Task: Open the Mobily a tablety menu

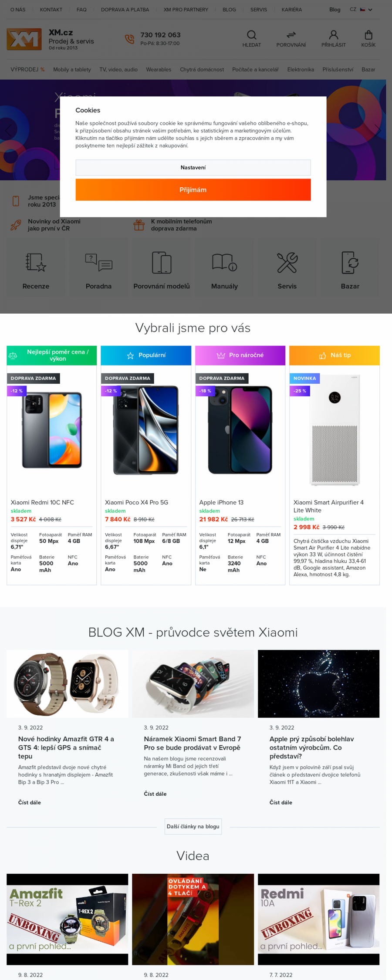Action: [72, 70]
